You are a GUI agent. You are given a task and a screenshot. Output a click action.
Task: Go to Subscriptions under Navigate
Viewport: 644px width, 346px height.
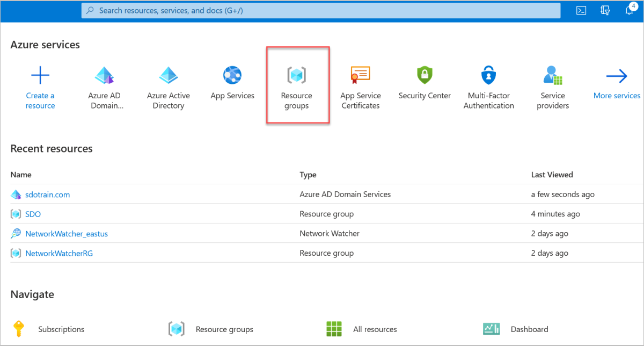(x=61, y=329)
